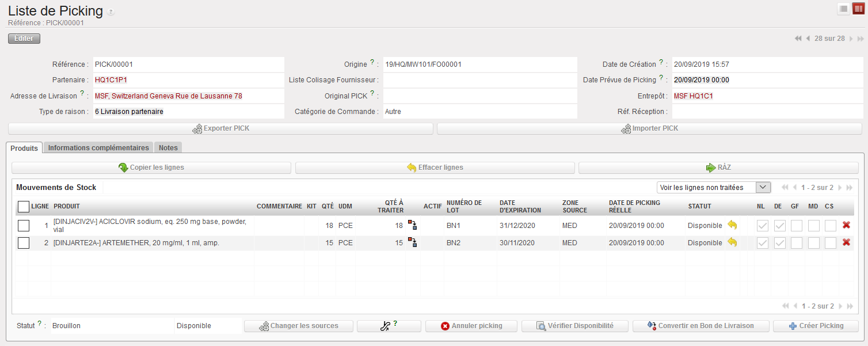Click red delete icon for ARTEMETHER line

pyautogui.click(x=846, y=243)
